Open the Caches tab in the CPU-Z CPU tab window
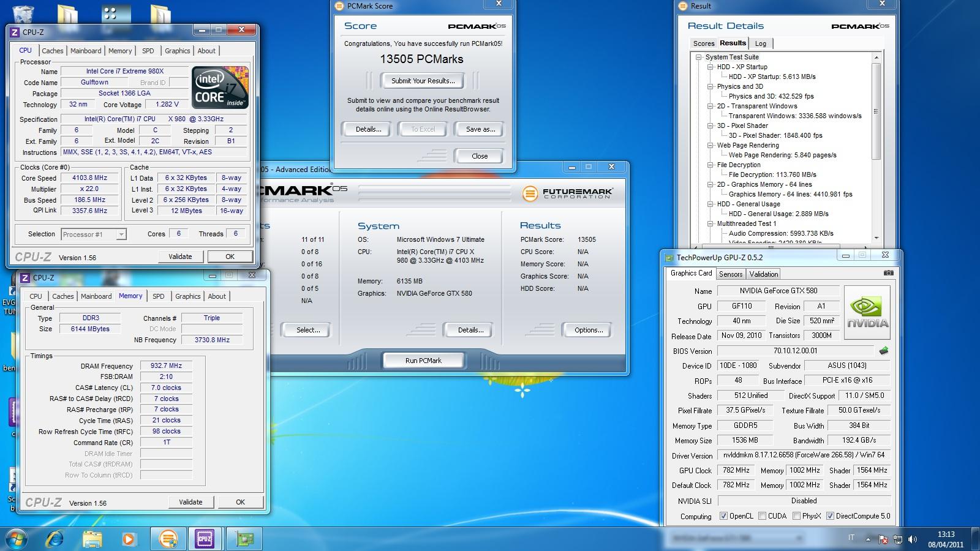 click(x=52, y=51)
